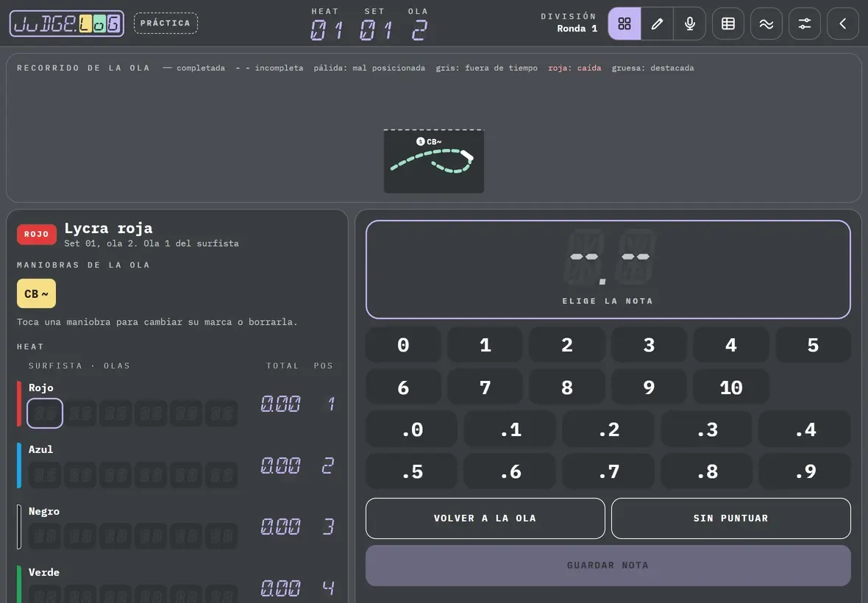Screen dimensions: 868x603
Task: Tap whole score 6
Action: 403,387
